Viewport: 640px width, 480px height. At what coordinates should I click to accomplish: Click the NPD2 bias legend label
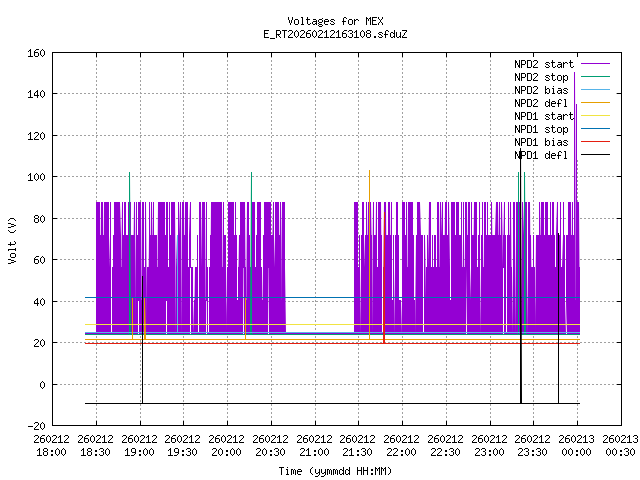(541, 90)
